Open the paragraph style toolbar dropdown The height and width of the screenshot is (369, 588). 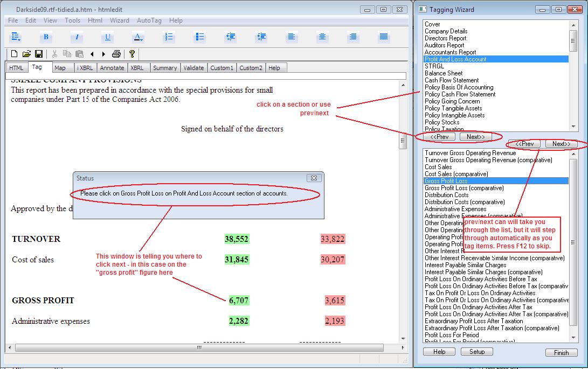[16, 37]
